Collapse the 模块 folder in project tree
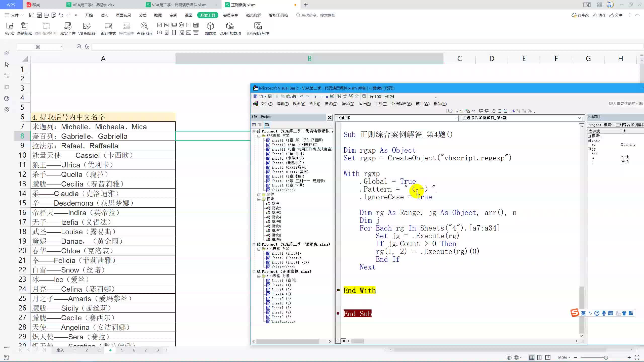The height and width of the screenshot is (362, 644). [259, 199]
